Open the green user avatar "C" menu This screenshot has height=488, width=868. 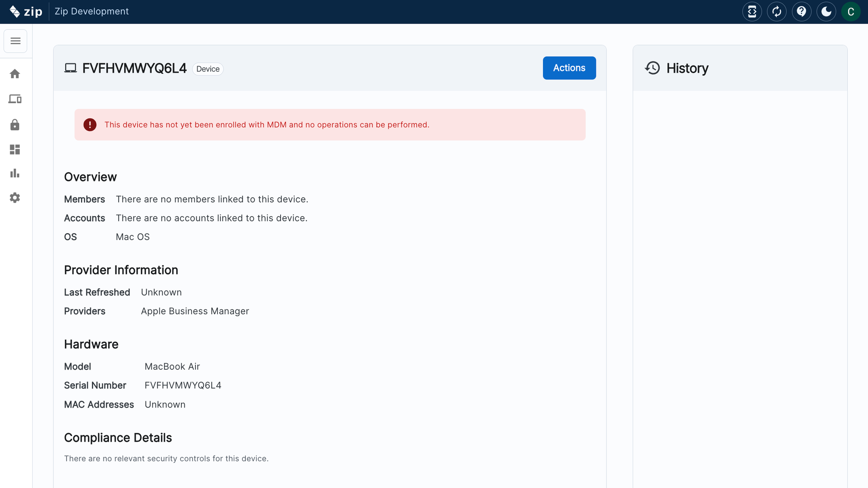[x=851, y=11]
